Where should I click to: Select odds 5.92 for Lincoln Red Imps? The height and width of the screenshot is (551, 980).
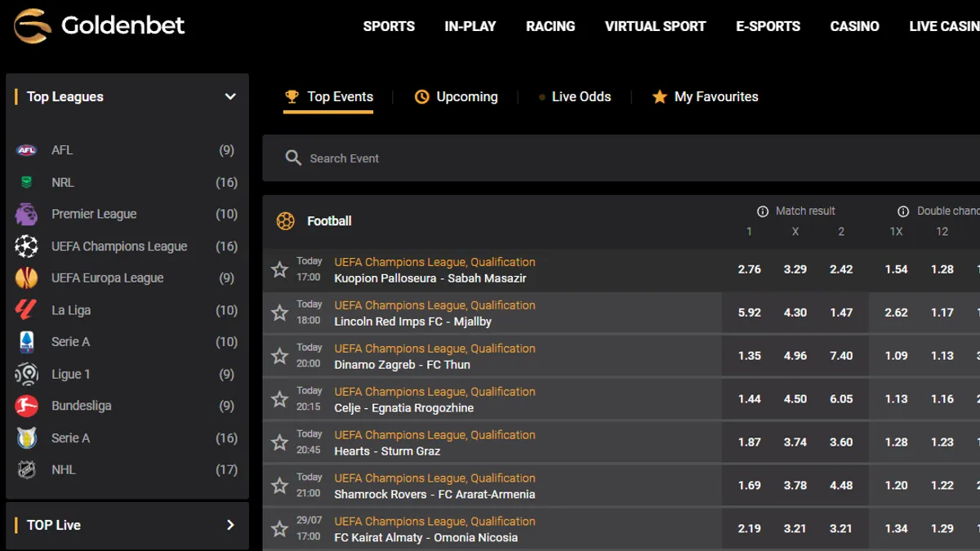(x=749, y=313)
